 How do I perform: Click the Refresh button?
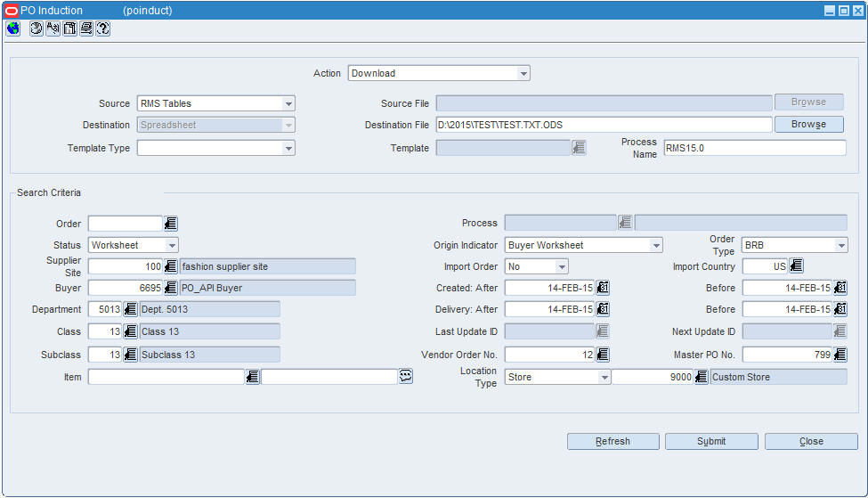coord(612,442)
